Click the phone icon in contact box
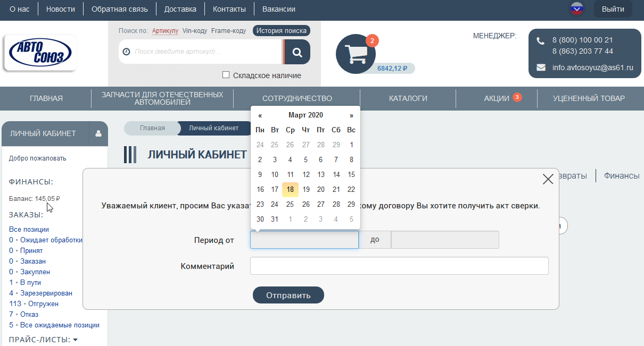The height and width of the screenshot is (346, 644). 541,41
